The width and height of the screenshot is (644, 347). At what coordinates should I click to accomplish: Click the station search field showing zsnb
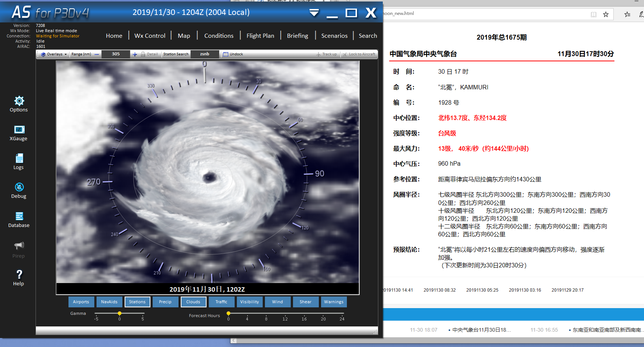(205, 54)
